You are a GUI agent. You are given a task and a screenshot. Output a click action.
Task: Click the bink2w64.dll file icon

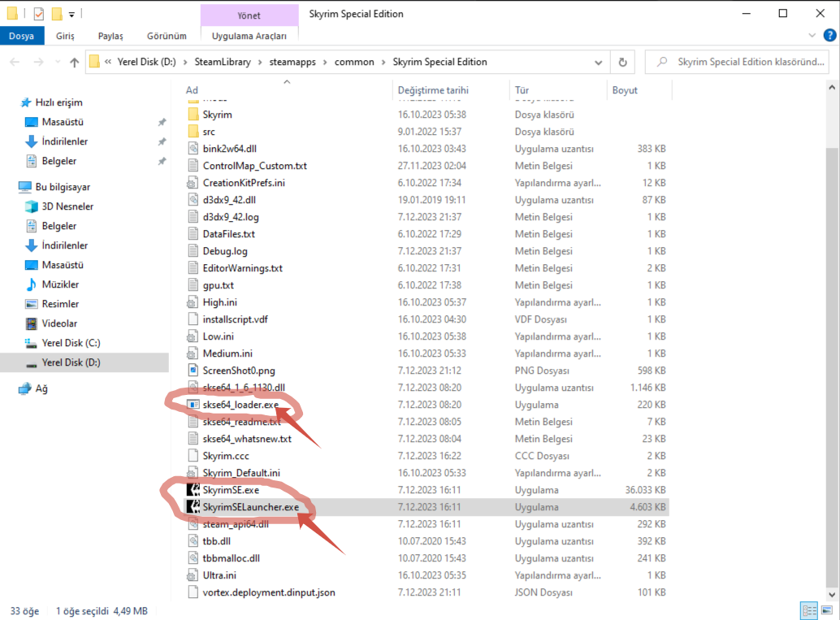click(x=193, y=149)
